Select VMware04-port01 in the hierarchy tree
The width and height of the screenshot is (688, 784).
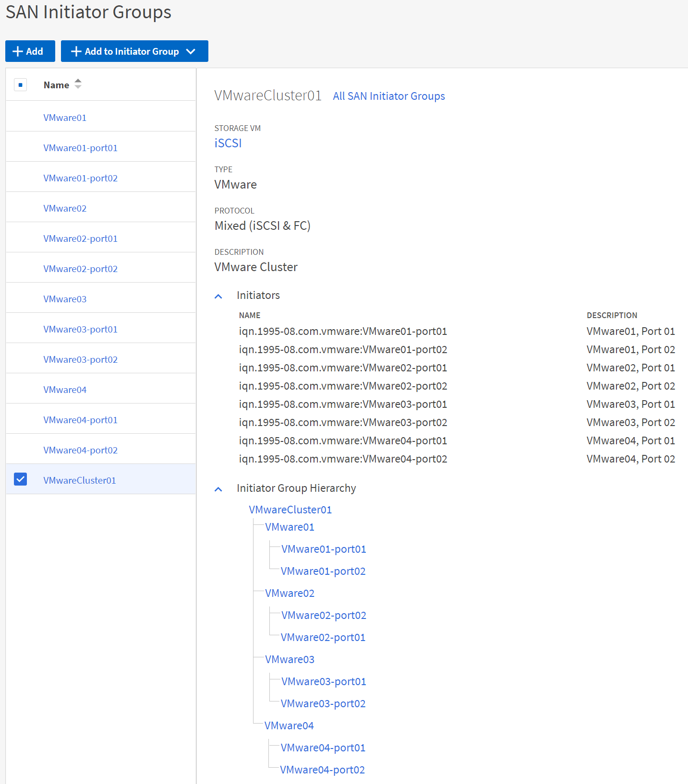[x=323, y=748]
